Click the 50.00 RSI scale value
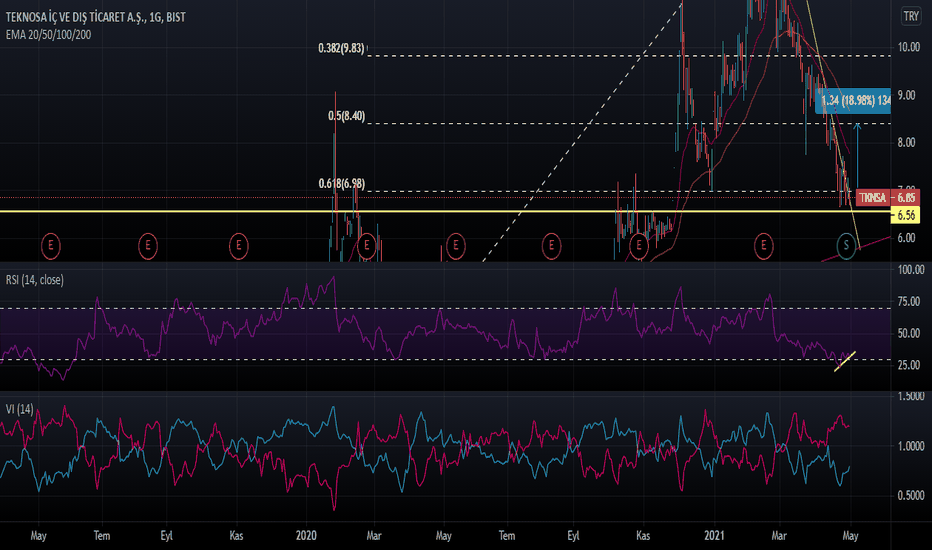 coord(909,334)
